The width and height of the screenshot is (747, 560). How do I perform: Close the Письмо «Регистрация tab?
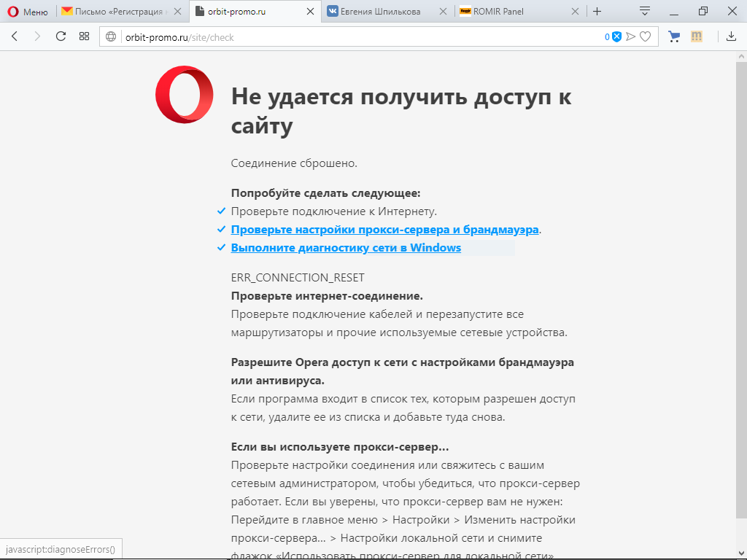pos(178,12)
